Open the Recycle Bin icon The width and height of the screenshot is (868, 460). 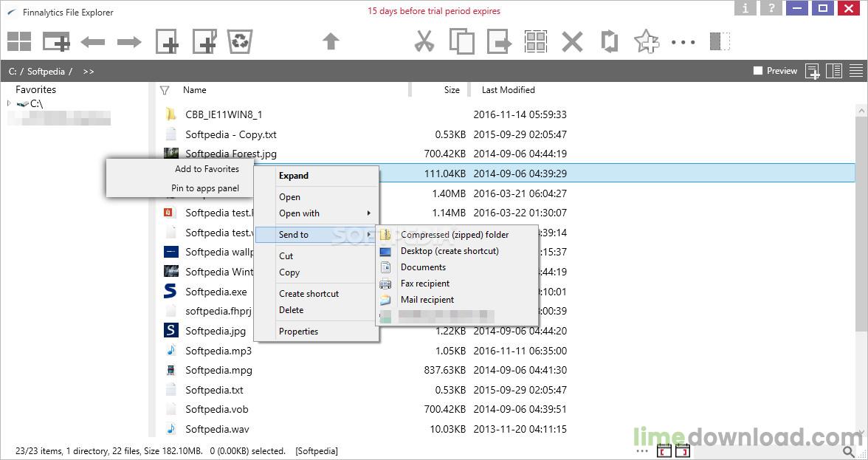[241, 42]
